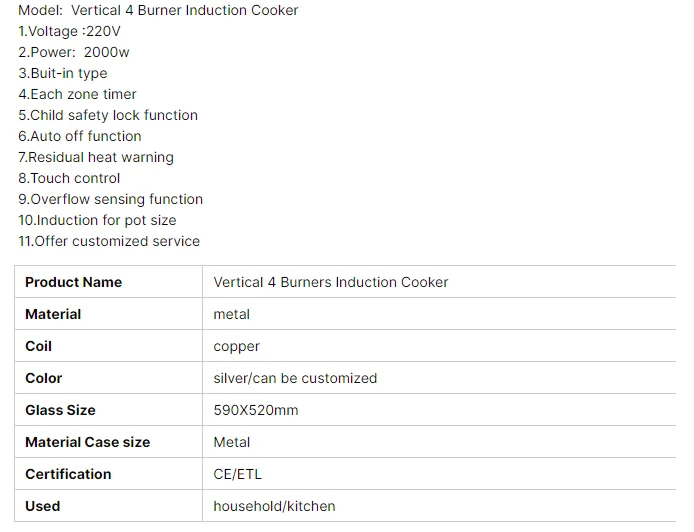The height and width of the screenshot is (532, 694).
Task: Select the Child safety lock function line
Action: pyautogui.click(x=108, y=115)
